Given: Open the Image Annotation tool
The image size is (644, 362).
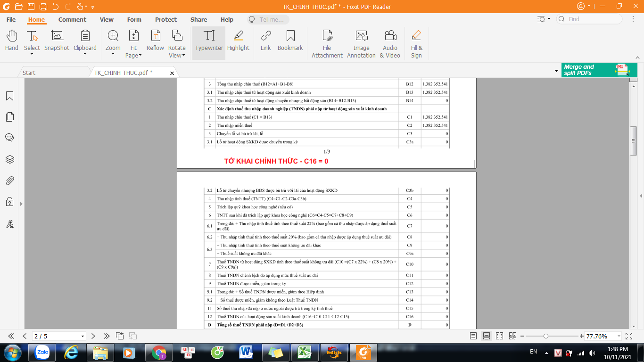Looking at the screenshot, I should (362, 43).
